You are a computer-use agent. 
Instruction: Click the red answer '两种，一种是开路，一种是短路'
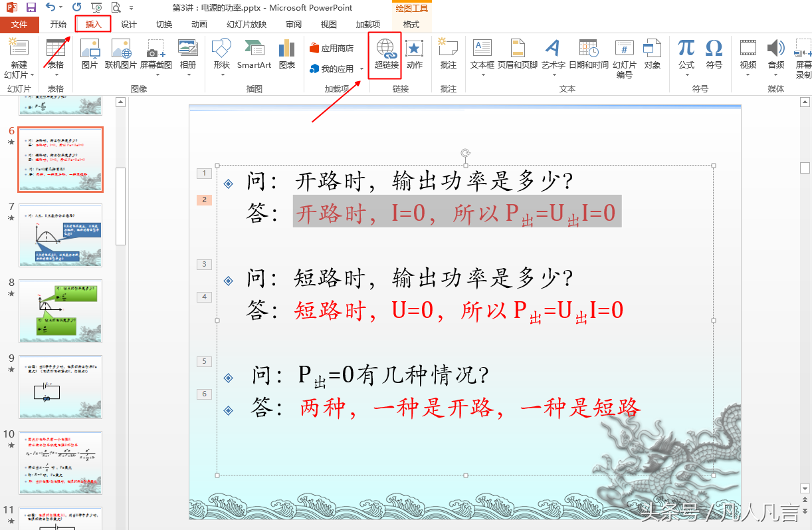tap(470, 407)
